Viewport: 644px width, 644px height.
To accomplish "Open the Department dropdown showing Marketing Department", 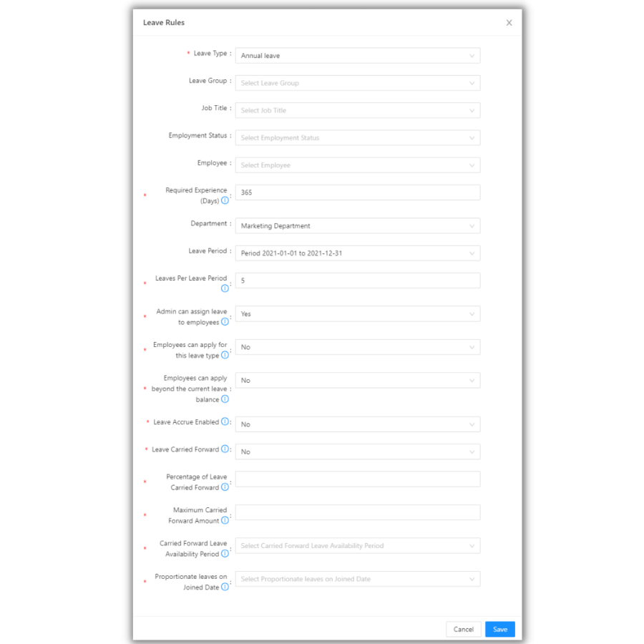I will click(x=358, y=225).
